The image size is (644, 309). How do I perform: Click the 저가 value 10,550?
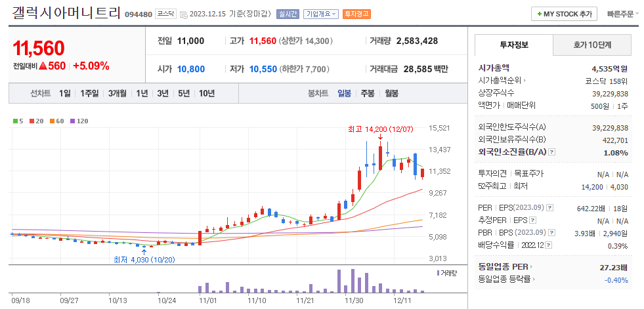point(263,69)
